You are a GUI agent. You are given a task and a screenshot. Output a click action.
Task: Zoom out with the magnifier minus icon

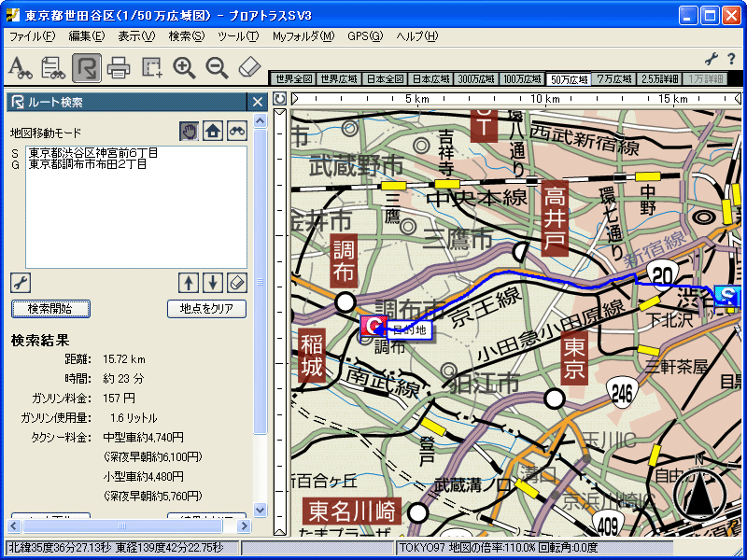(x=217, y=67)
